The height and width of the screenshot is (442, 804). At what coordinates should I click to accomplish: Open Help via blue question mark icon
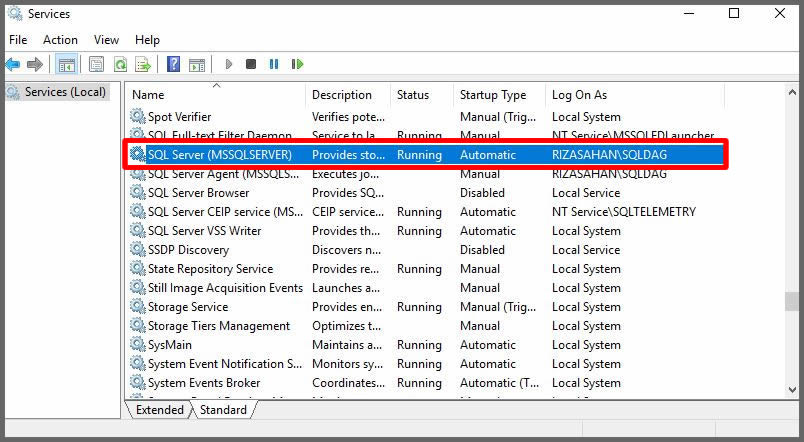[x=173, y=65]
